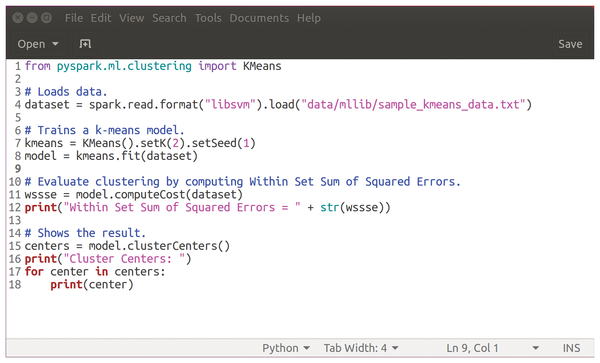Click on kmeans.fit(dataset) in line 8
Viewport: 600px width, 363px height.
coord(137,156)
